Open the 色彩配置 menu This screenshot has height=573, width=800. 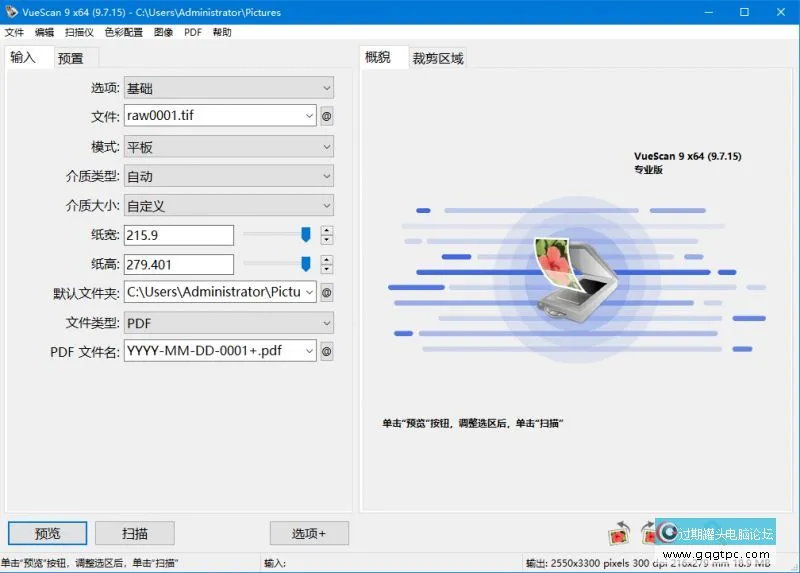pyautogui.click(x=123, y=32)
